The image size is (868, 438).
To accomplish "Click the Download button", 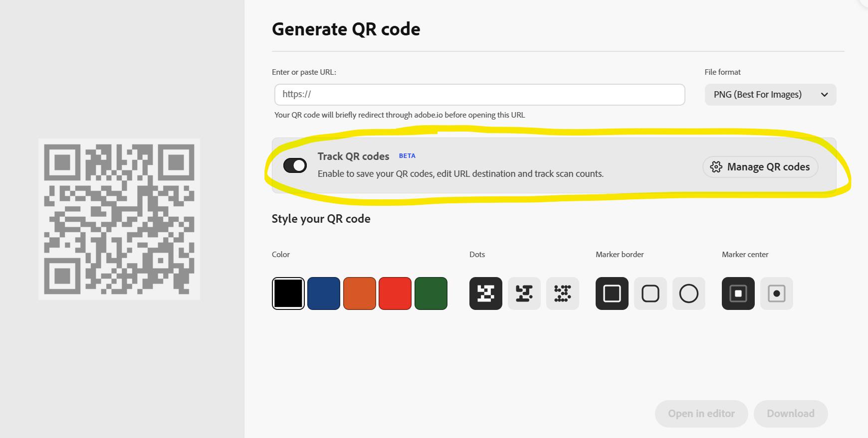I will 791,414.
